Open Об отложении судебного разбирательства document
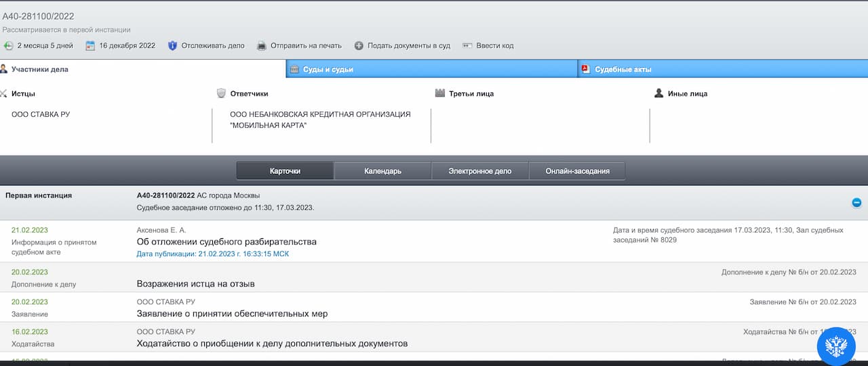This screenshot has height=366, width=868. (226, 242)
